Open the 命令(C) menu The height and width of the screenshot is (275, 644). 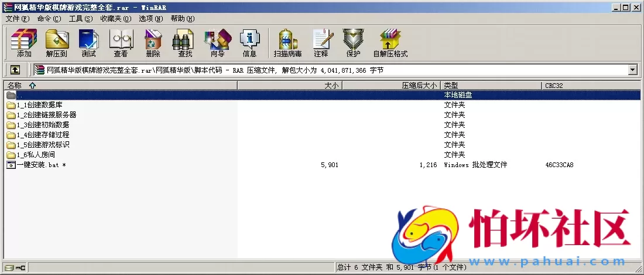click(49, 19)
